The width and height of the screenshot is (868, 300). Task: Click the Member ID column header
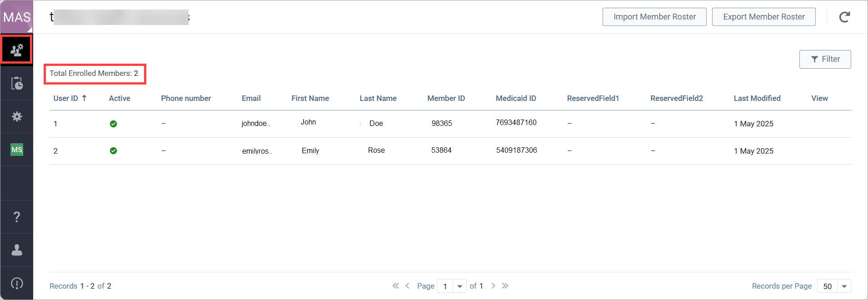[446, 98]
